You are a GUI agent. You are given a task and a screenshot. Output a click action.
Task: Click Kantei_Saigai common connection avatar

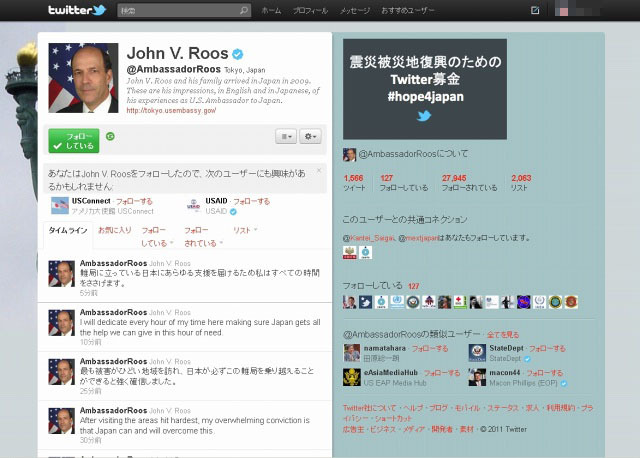350,253
